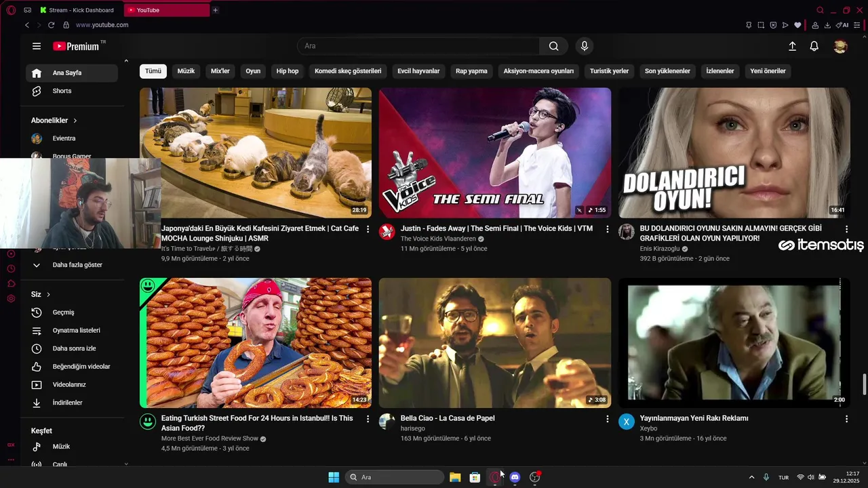Open options for Bella Ciao video

607,420
